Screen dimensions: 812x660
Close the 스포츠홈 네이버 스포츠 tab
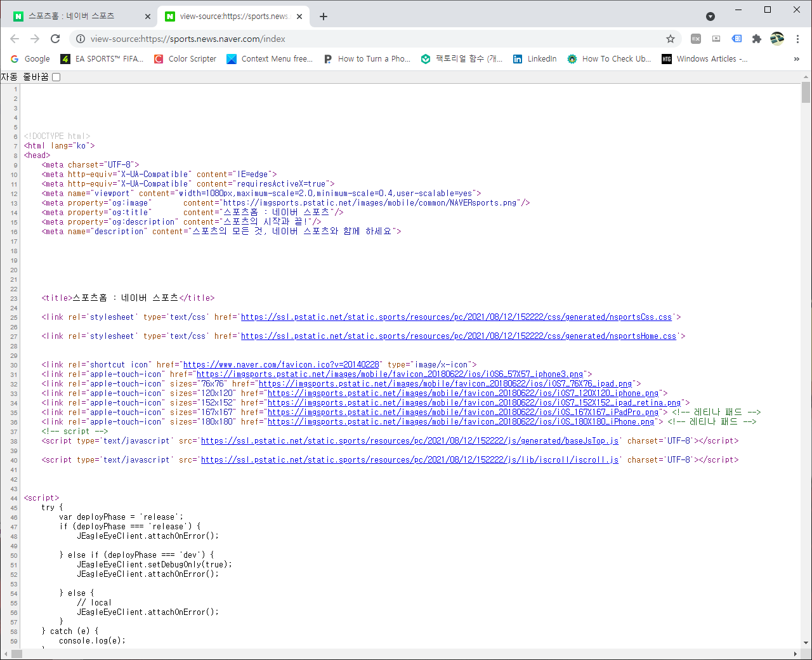point(147,16)
